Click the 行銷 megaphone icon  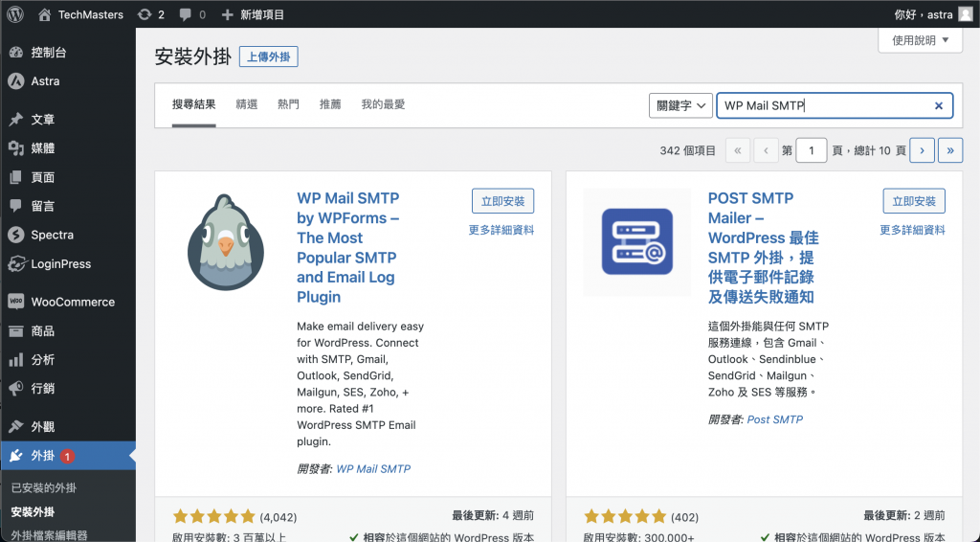coord(16,389)
